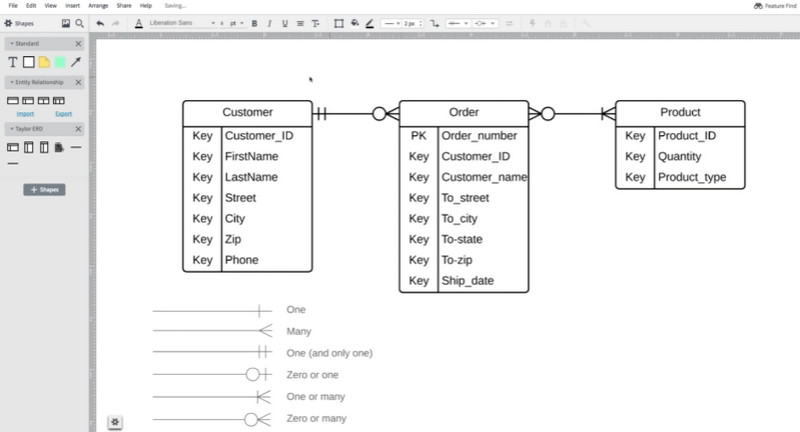Open the Help menu
Image resolution: width=800 pixels, height=432 pixels.
coord(146,6)
